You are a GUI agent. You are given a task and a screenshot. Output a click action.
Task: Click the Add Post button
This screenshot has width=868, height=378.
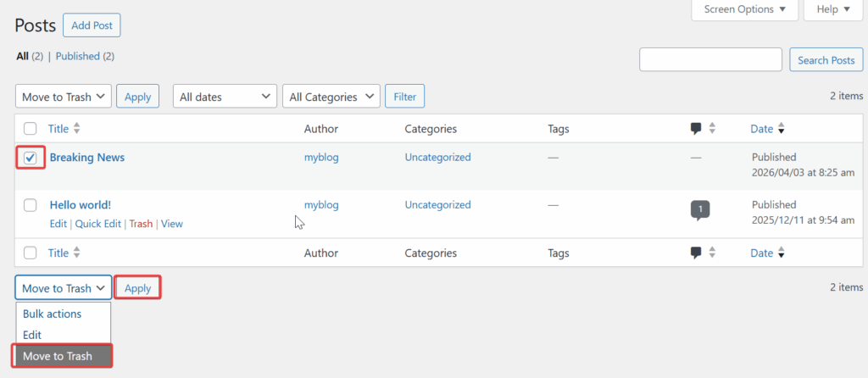click(x=92, y=25)
